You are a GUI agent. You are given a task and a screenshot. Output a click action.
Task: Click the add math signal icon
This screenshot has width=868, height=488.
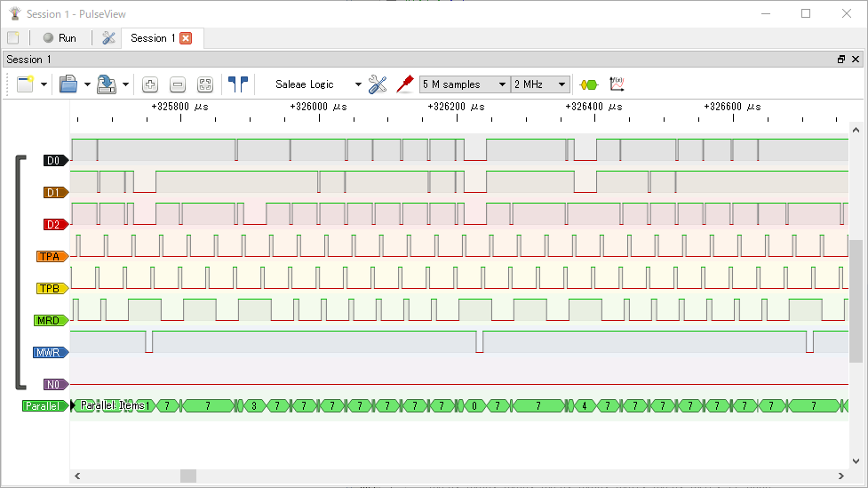point(617,84)
